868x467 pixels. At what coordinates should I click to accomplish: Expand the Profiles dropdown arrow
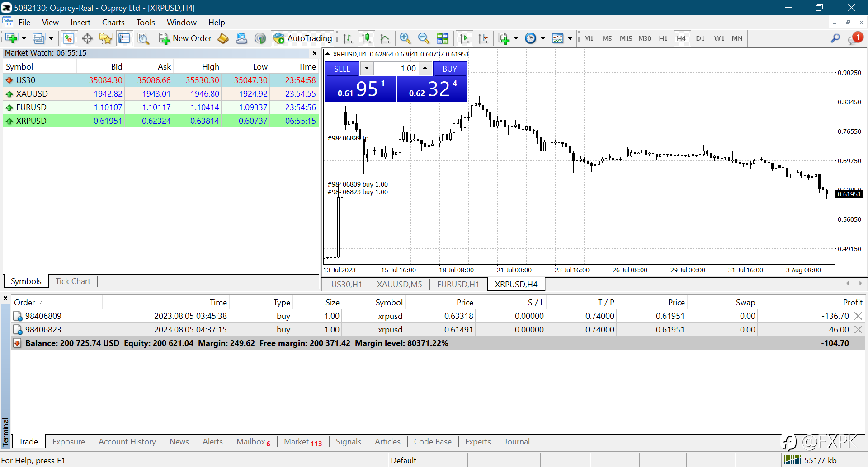[x=51, y=39]
